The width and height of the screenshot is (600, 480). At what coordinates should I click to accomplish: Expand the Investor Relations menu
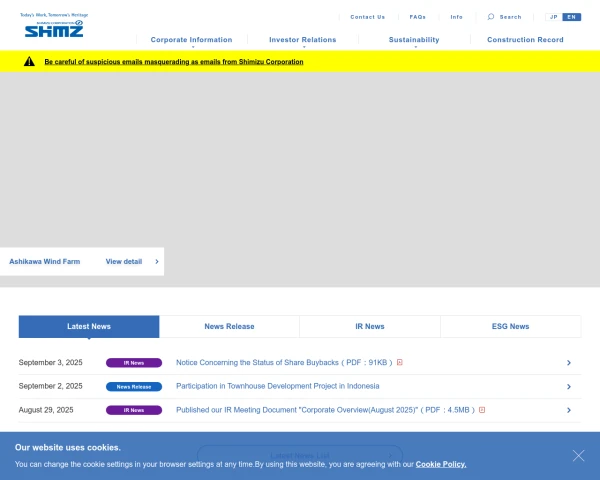pos(303,40)
